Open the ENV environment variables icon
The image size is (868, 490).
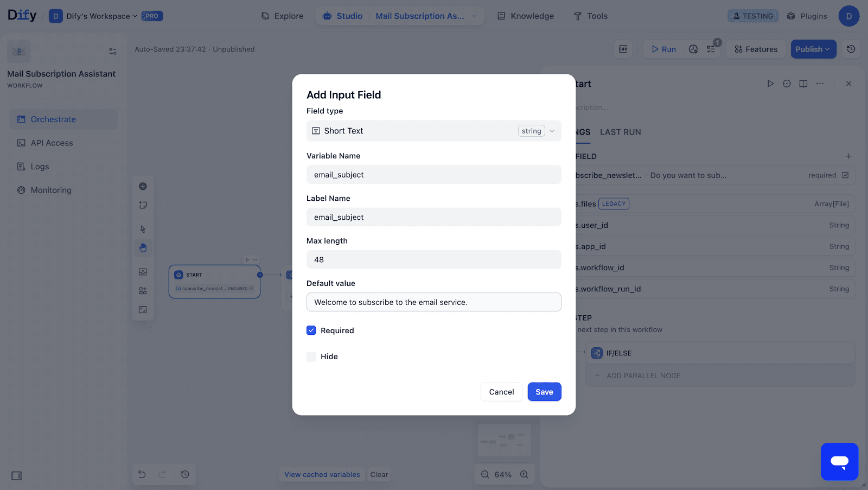[x=623, y=49]
